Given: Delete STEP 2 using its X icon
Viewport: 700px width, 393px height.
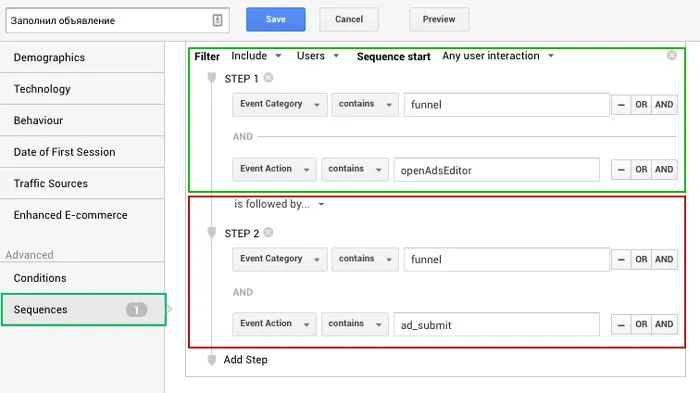Looking at the screenshot, I should [268, 233].
